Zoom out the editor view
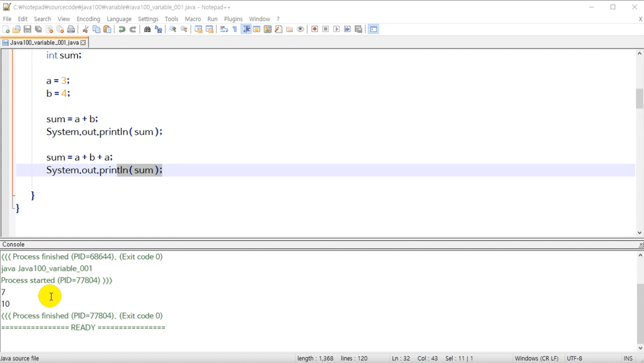The image size is (644, 363). point(184,29)
